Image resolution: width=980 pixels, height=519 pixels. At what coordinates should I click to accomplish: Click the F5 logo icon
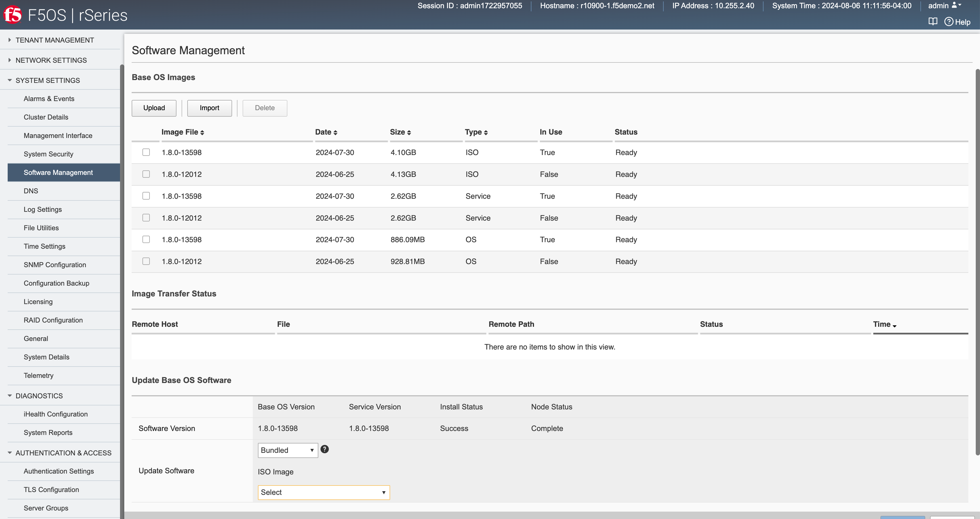tap(12, 15)
